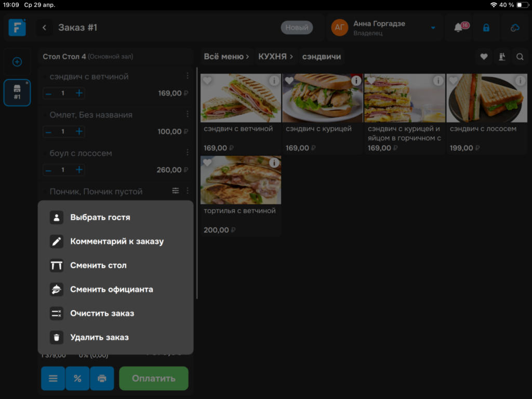The height and width of the screenshot is (399, 532).
Task: Open options dots for сэндвич с ветчиной line
Action: point(188,76)
